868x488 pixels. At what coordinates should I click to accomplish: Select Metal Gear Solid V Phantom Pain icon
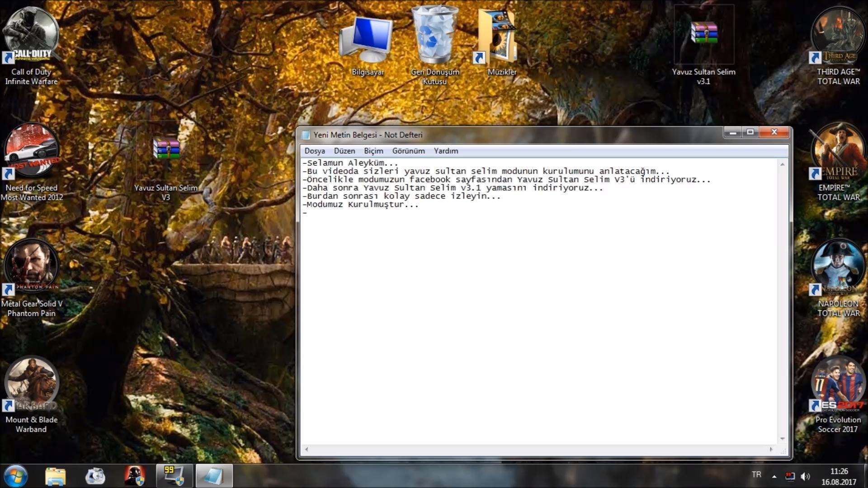(31, 278)
